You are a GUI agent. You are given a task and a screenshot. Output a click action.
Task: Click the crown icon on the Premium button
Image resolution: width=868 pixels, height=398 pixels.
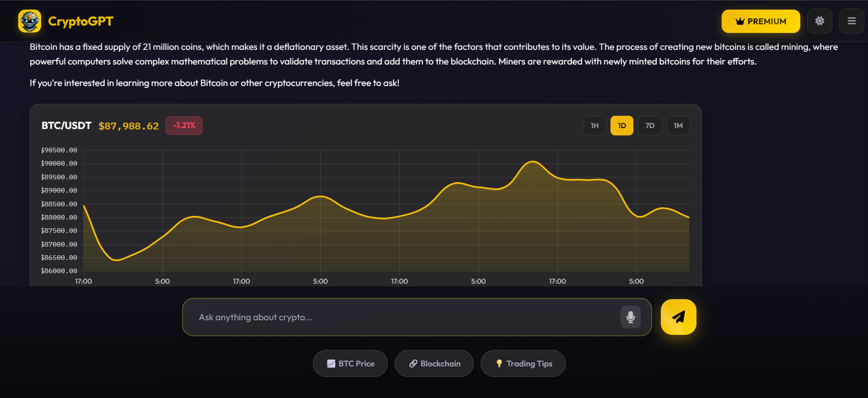[x=739, y=21]
